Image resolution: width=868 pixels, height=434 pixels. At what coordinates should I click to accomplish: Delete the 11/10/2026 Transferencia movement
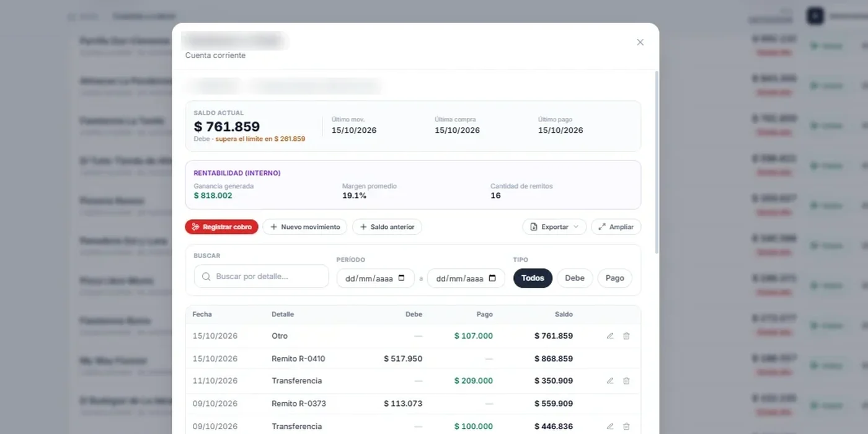(626, 381)
